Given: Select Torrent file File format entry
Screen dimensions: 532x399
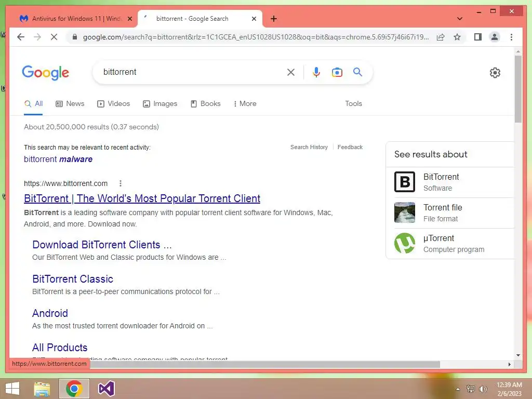Looking at the screenshot, I should pos(450,212).
